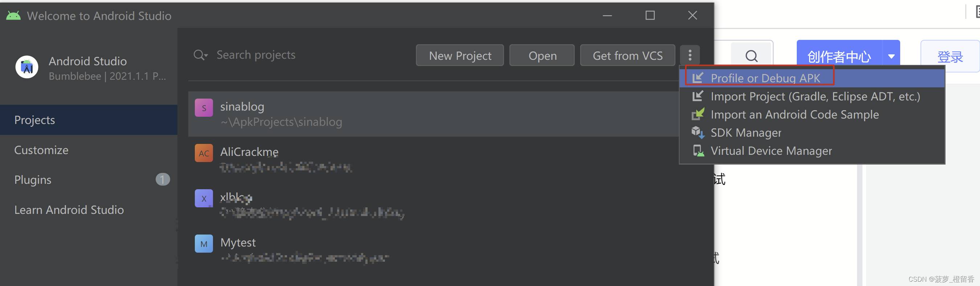Screen dimensions: 980x286
Task: Focus the Search projects field
Action: point(300,55)
